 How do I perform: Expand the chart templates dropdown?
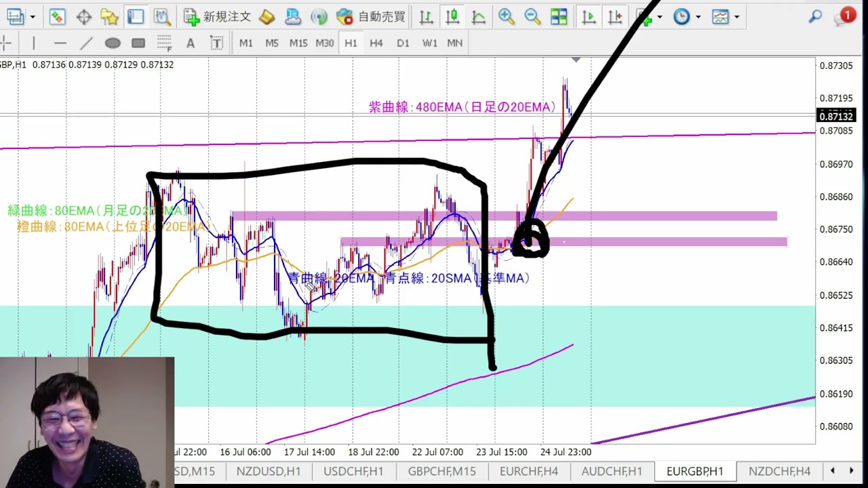click(736, 17)
